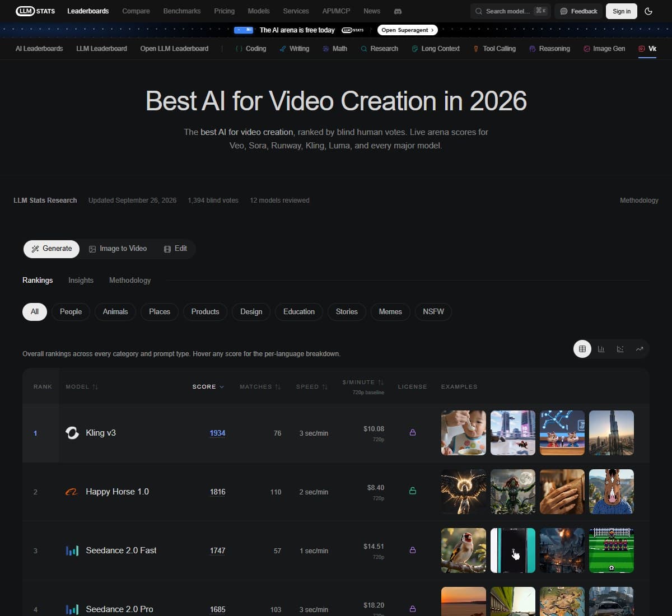
Task: Filter by Education category
Action: [298, 311]
